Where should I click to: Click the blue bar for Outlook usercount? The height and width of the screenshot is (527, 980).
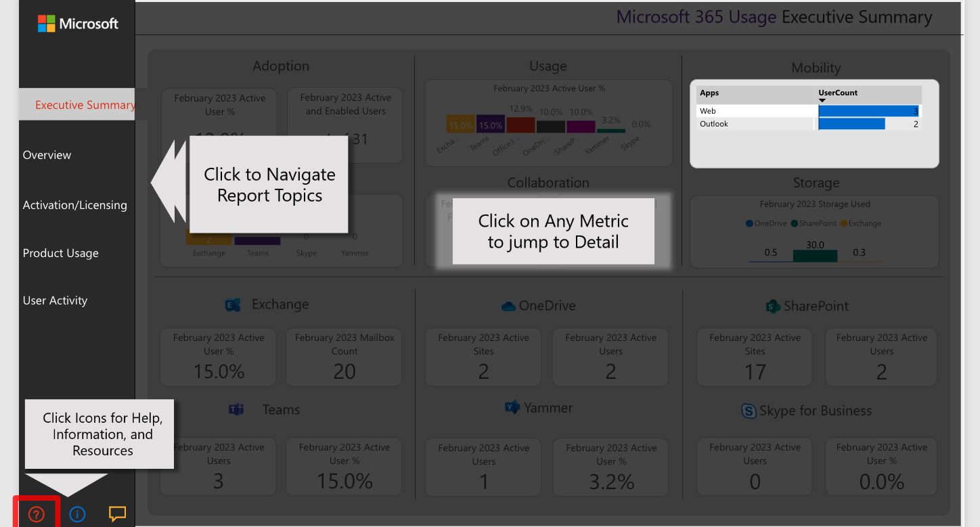pyautogui.click(x=852, y=124)
